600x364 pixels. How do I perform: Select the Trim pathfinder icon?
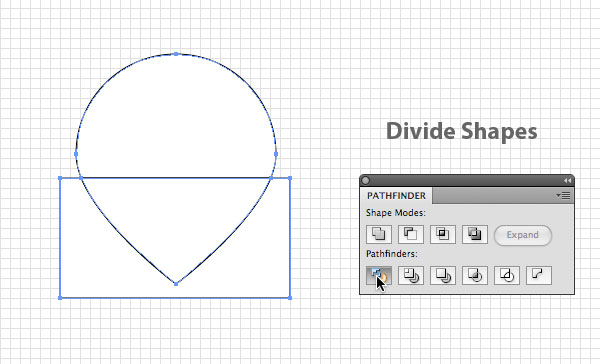[411, 275]
